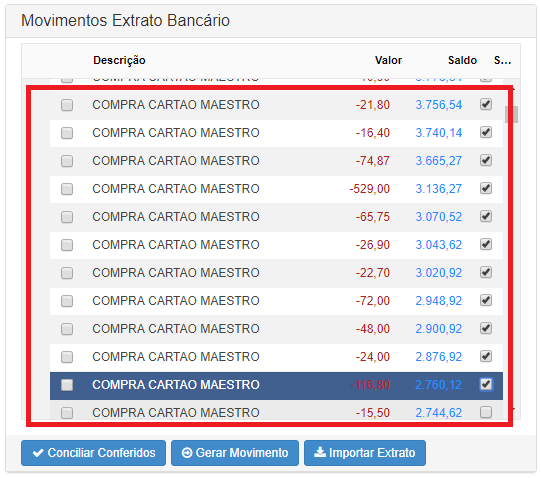
Task: Sort by the Valor column header
Action: (x=388, y=60)
